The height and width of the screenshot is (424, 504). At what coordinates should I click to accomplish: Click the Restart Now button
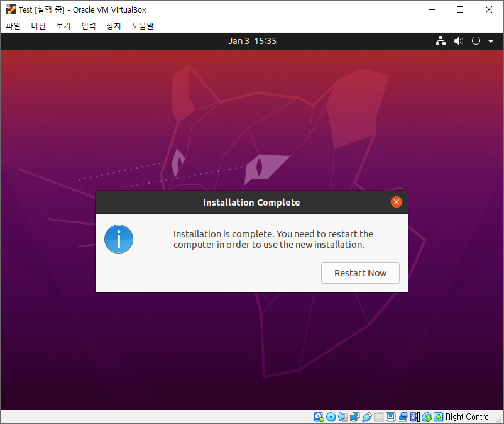tap(360, 273)
